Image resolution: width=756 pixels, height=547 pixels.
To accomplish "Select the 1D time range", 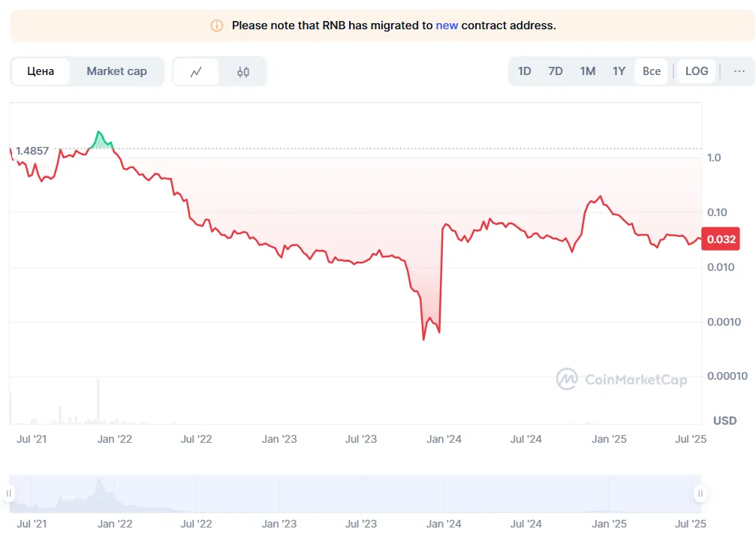I will click(525, 71).
